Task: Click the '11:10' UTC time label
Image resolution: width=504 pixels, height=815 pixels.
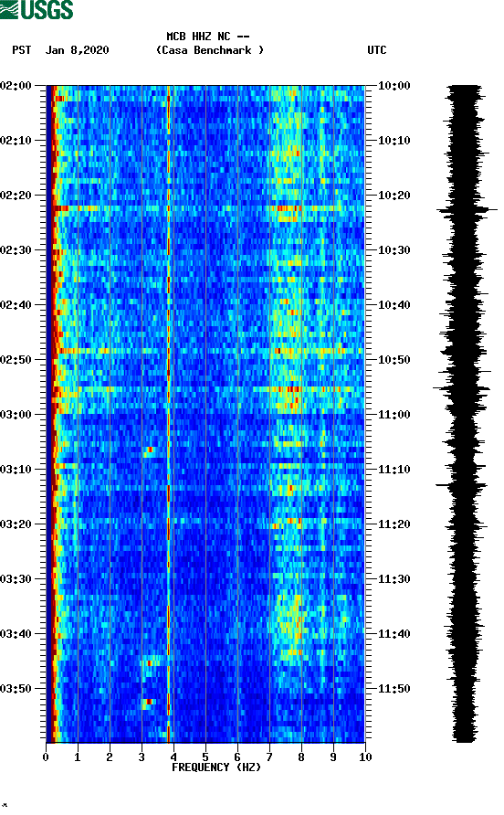Action: tap(394, 470)
